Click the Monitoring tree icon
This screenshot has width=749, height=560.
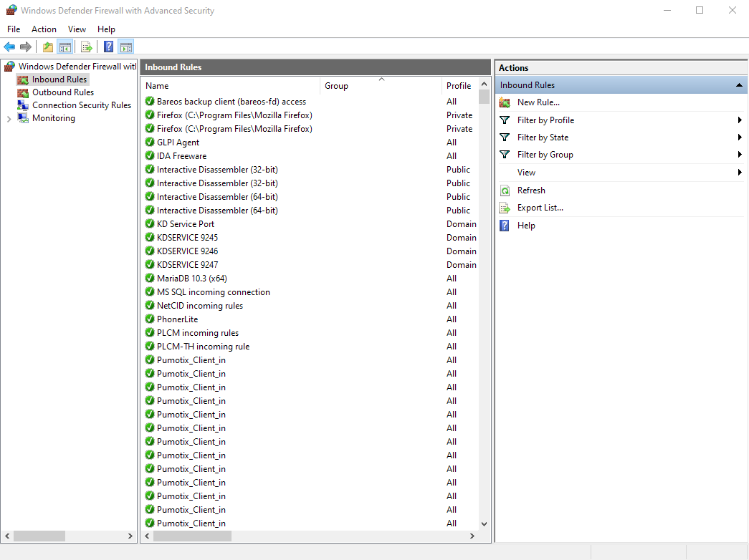(x=23, y=118)
